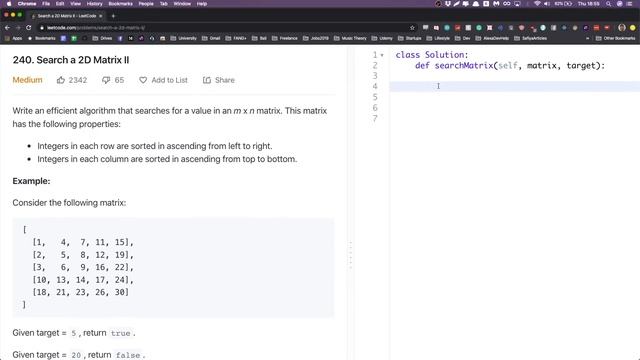640x360 pixels.
Task: Click line number 7 in editor gutter
Action: pyautogui.click(x=375, y=118)
